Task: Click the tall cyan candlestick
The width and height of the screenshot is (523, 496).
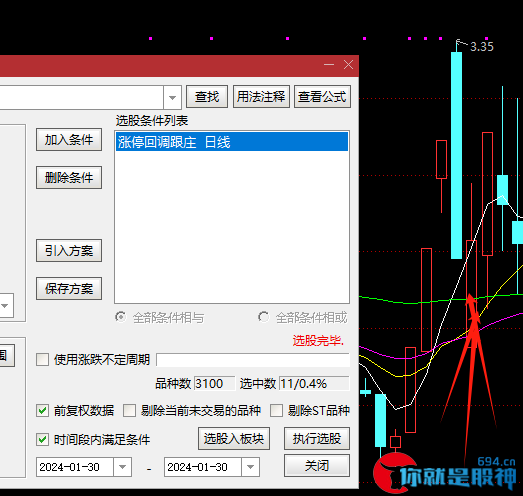Action: pos(456,155)
